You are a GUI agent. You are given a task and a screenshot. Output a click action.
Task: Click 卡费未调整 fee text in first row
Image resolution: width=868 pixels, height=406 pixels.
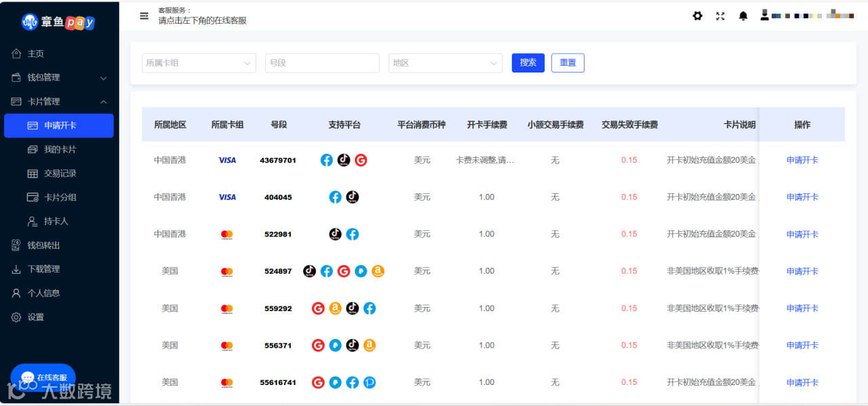(485, 161)
